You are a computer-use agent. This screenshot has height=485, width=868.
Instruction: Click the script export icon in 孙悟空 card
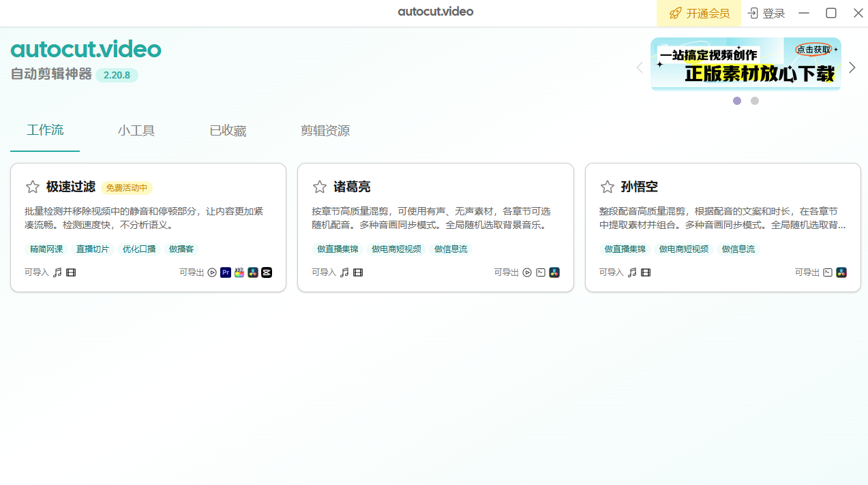[x=828, y=272]
